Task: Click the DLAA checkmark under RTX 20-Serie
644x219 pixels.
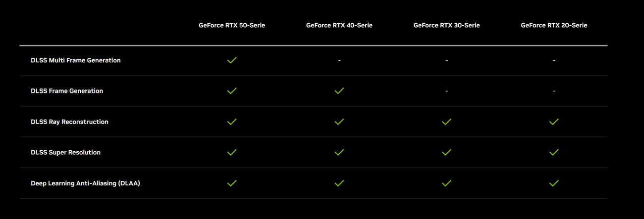Action: (x=554, y=183)
